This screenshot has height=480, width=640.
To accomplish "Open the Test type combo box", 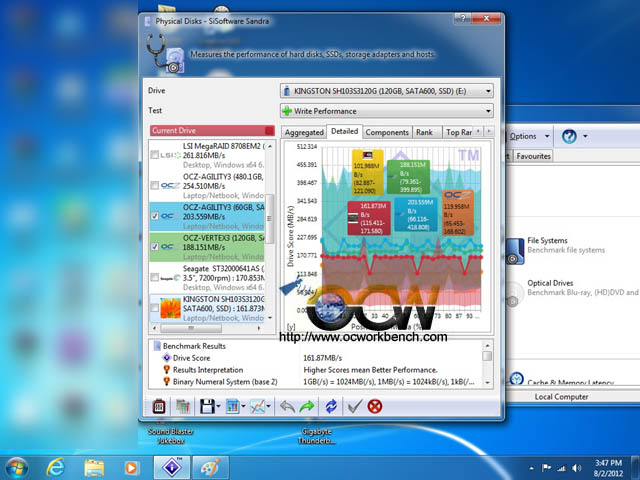I will (x=387, y=111).
